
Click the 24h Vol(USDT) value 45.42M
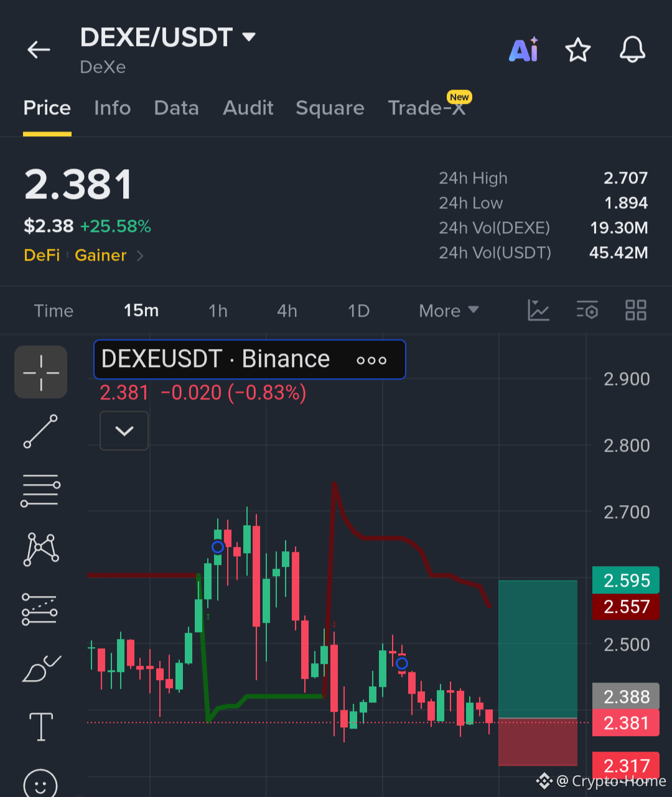(x=618, y=253)
